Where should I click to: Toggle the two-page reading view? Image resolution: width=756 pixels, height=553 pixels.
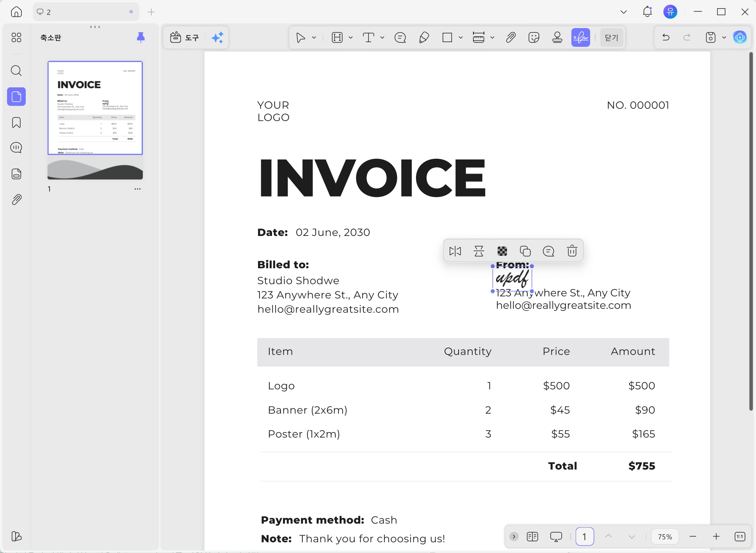pyautogui.click(x=532, y=537)
